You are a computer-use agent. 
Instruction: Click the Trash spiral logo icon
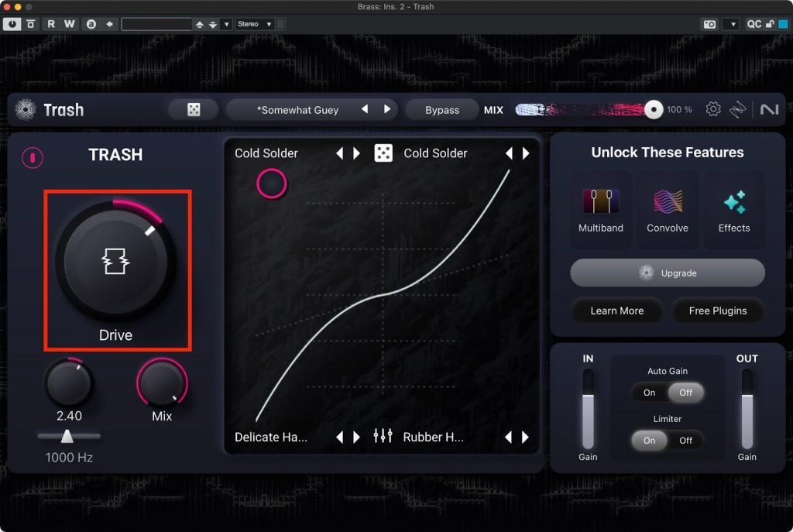pos(26,109)
